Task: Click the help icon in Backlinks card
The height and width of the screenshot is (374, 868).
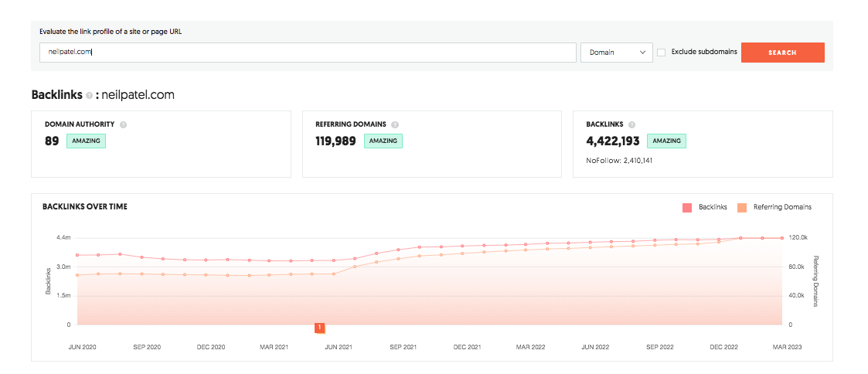Action: click(631, 124)
